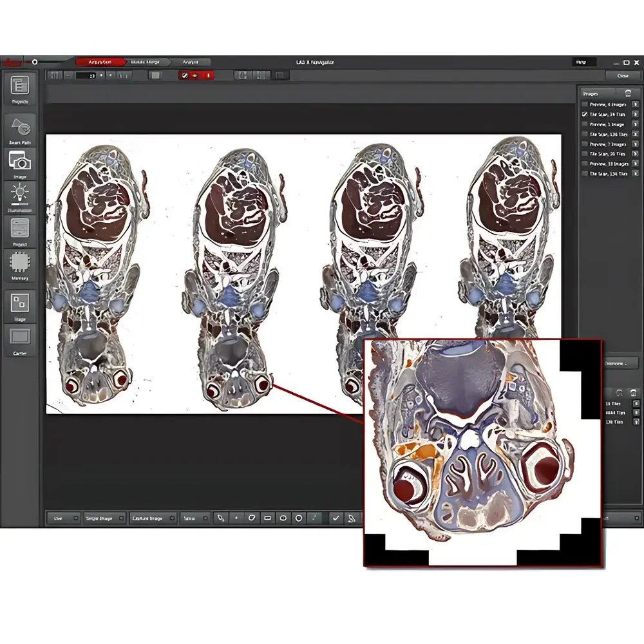Select the rectangle region tool
The image size is (644, 644).
coord(267,518)
